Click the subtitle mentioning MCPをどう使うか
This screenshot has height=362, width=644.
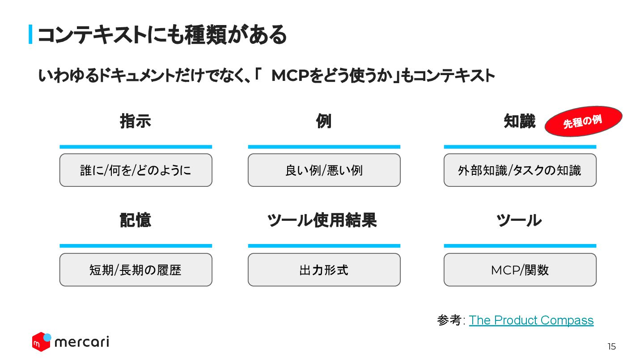point(267,76)
